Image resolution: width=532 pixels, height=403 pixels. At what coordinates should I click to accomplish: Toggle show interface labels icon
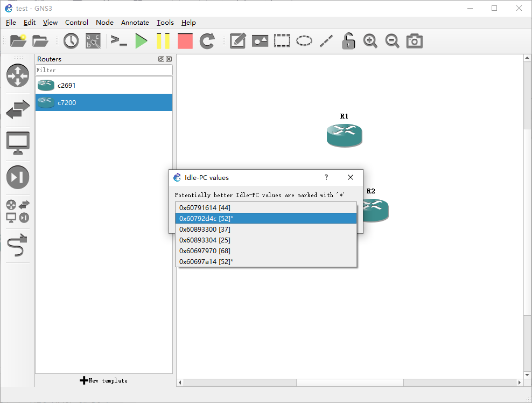pos(93,41)
